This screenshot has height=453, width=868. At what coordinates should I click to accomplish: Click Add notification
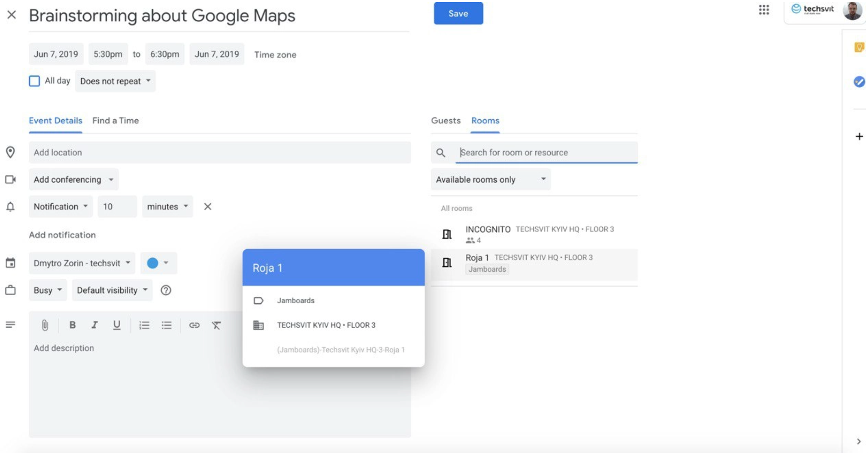tap(62, 235)
